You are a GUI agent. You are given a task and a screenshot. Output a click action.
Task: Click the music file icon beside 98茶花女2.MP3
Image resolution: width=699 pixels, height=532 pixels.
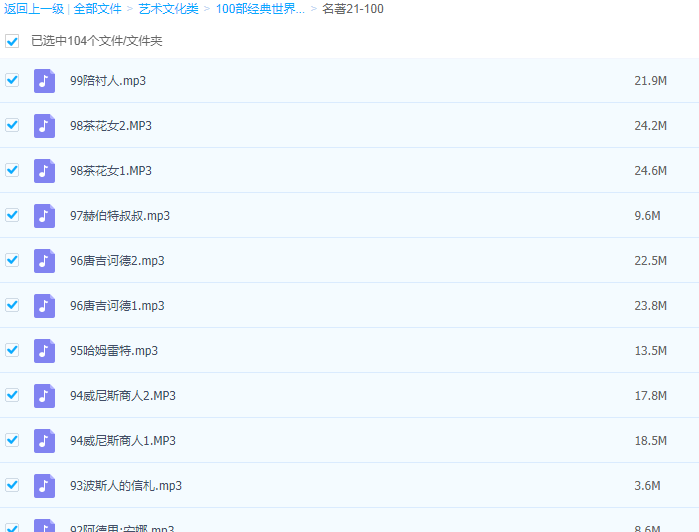click(x=44, y=126)
